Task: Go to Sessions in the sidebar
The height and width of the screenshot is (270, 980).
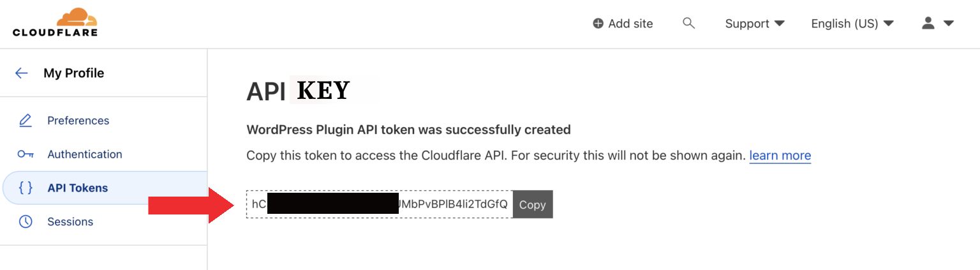Action: [x=70, y=222]
